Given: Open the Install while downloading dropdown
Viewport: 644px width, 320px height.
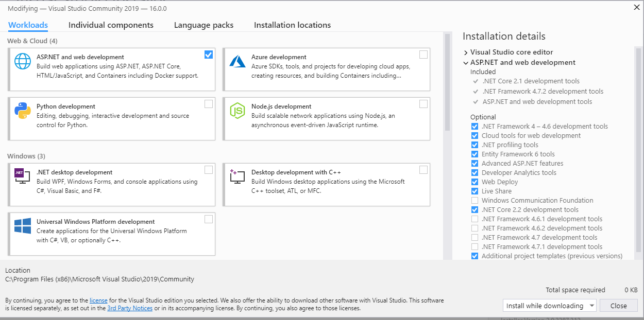Looking at the screenshot, I should click(x=549, y=306).
